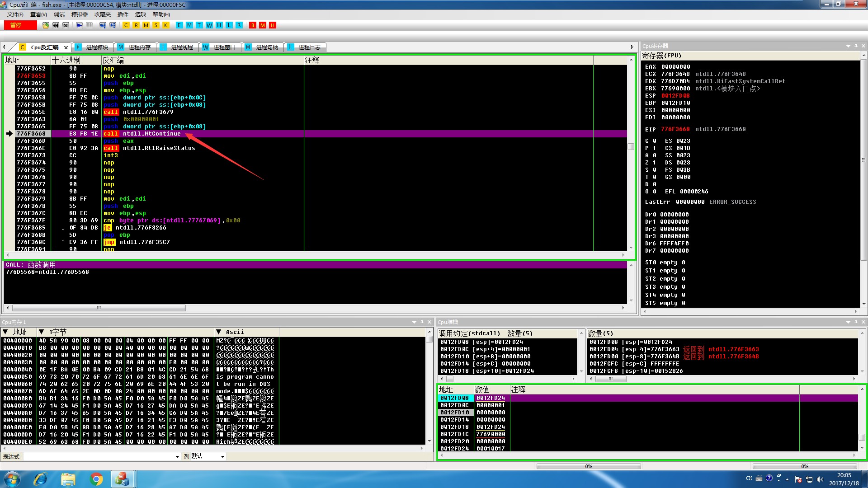Switch to the 进程日志 tab
This screenshot has width=868, height=488.
coord(304,47)
